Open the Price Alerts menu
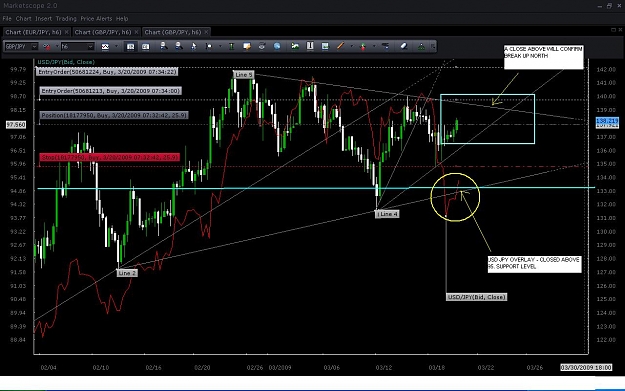The height and width of the screenshot is (391, 625). tap(96, 19)
